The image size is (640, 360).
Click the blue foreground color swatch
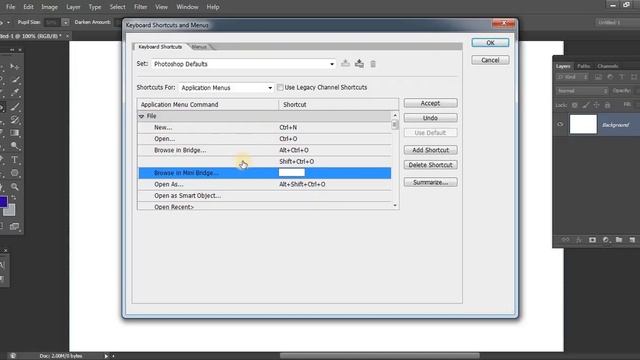(3, 201)
